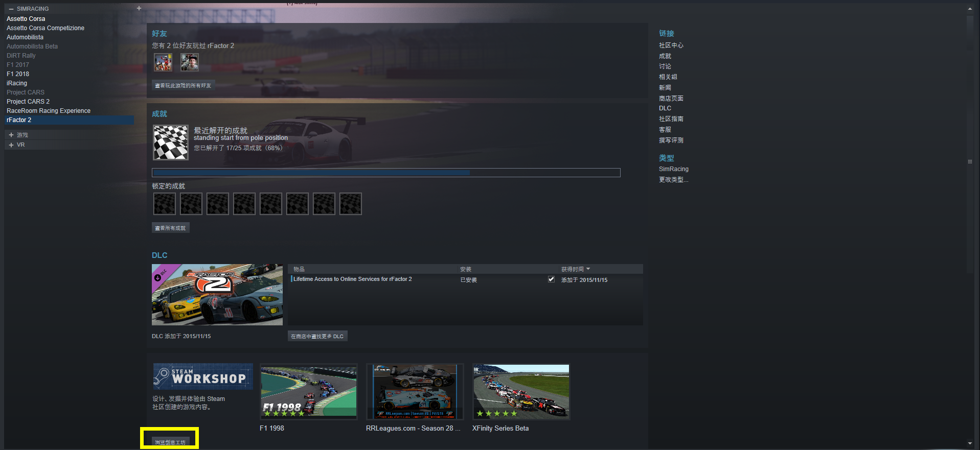Select Automobilista Beta in the library list
The width and height of the screenshot is (980, 450).
[32, 46]
